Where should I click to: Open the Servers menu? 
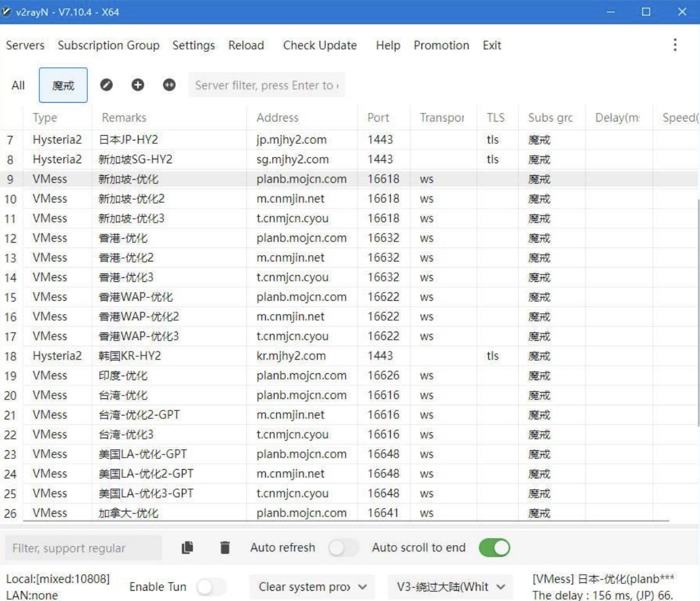click(25, 45)
